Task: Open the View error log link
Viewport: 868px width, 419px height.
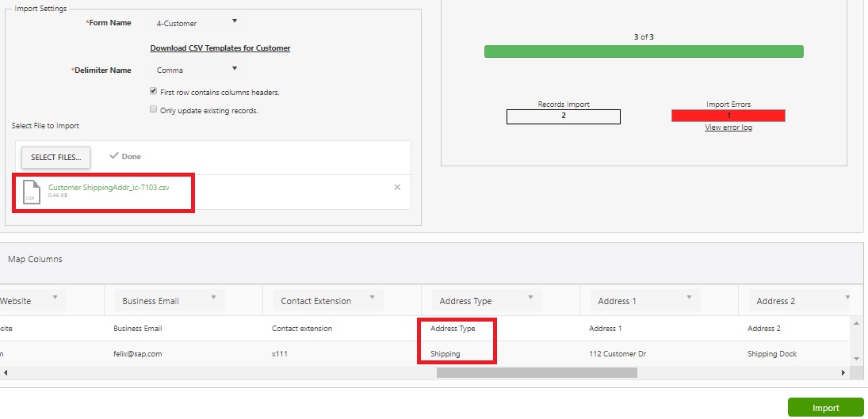Action: [x=728, y=128]
